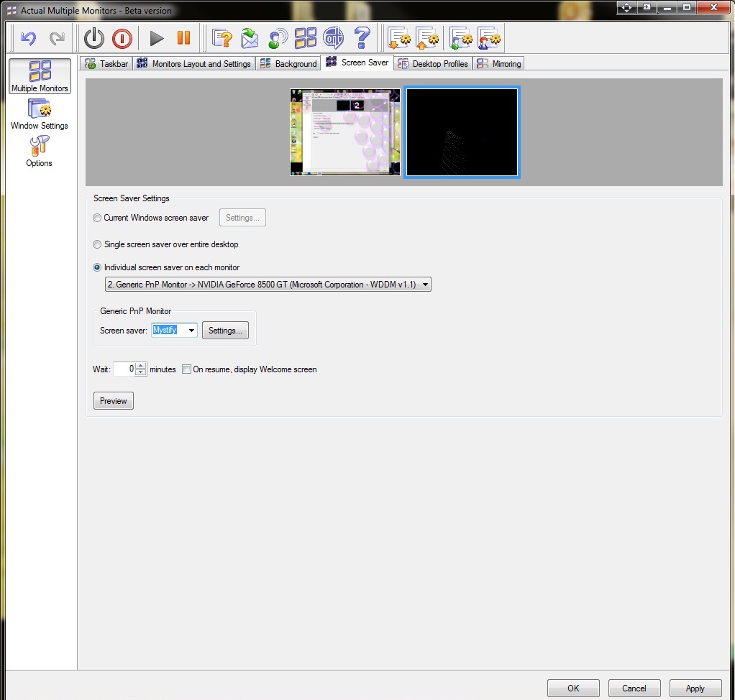This screenshot has height=700, width=735.
Task: Switch to the Background tab
Action: point(288,63)
